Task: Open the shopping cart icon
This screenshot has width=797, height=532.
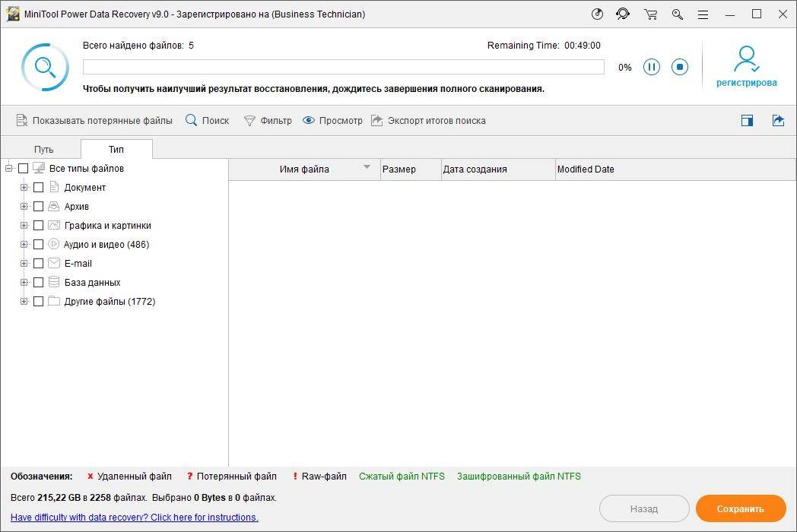Action: tap(651, 14)
